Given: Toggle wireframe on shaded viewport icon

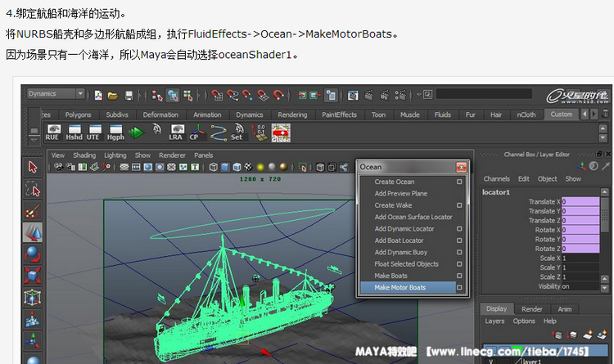Looking at the screenshot, I should coord(237,167).
